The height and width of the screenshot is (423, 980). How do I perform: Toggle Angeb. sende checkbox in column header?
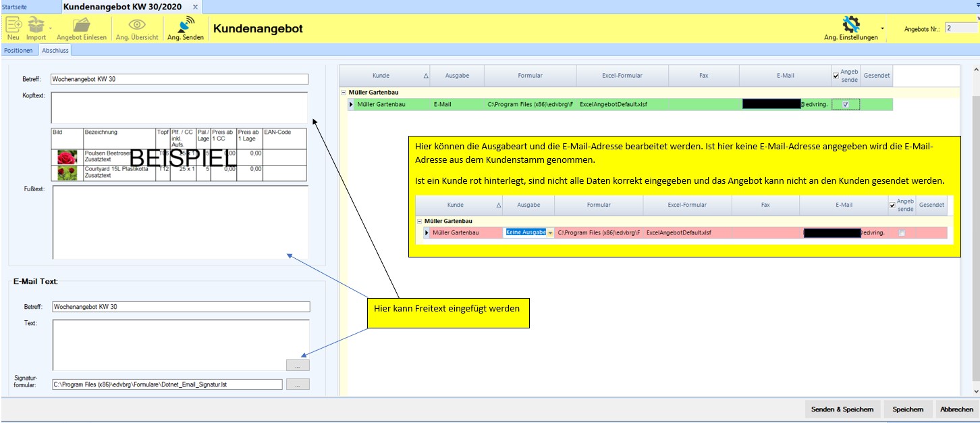click(836, 76)
